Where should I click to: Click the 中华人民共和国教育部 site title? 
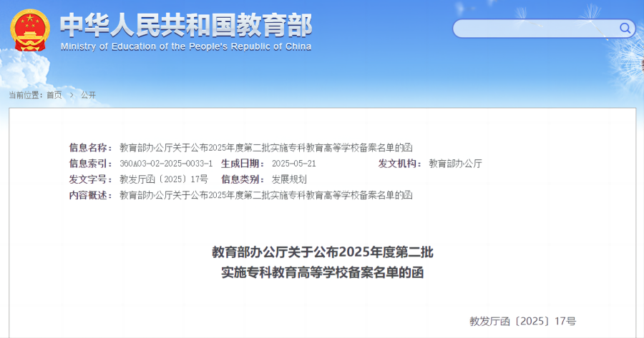[x=186, y=25]
